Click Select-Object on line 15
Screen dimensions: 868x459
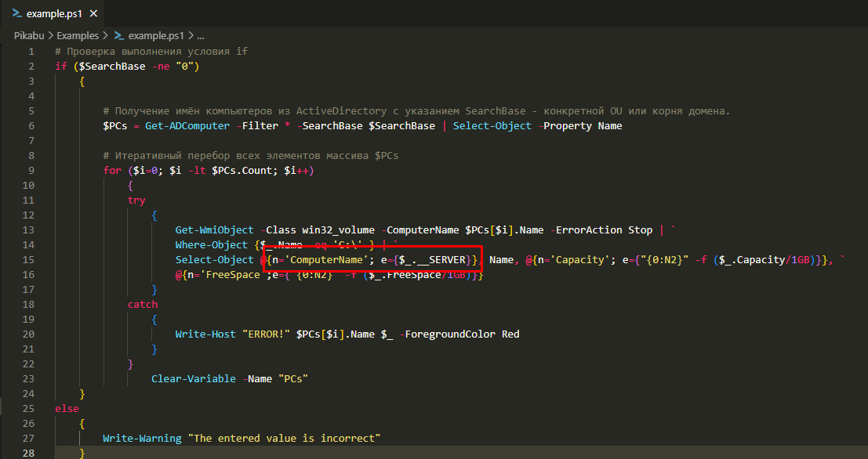pos(215,260)
